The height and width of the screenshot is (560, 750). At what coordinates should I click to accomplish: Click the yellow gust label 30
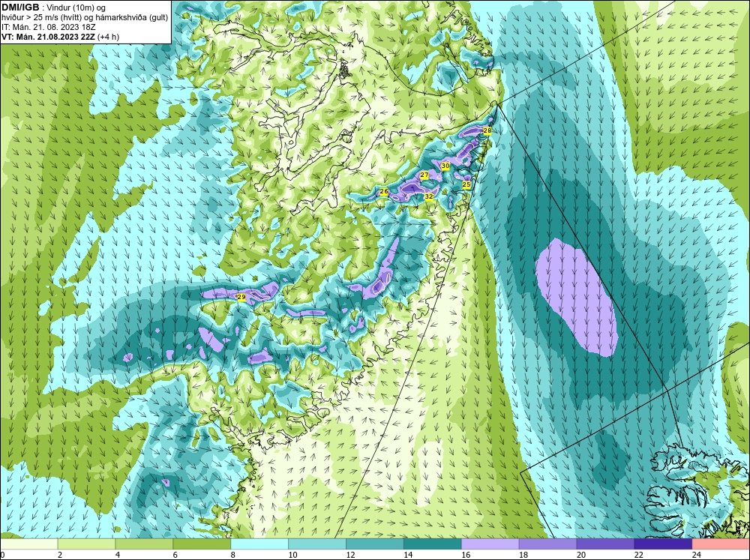coord(445,166)
